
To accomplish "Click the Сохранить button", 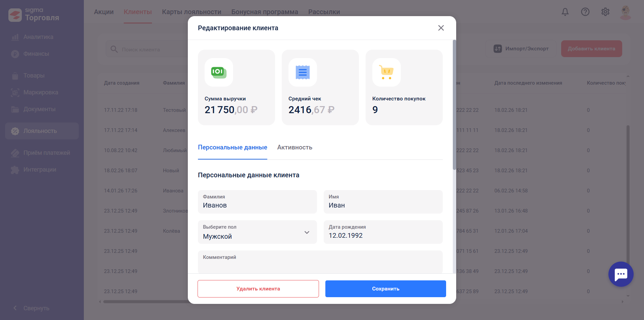I will pyautogui.click(x=386, y=289).
